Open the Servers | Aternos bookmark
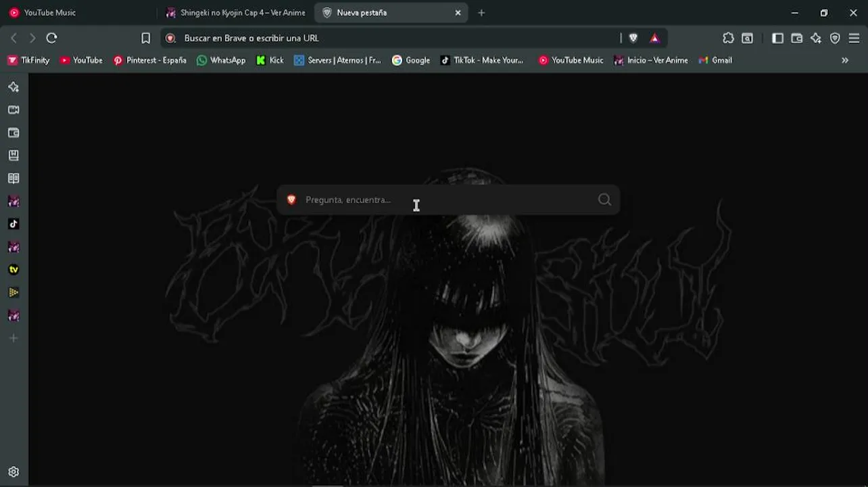The height and width of the screenshot is (487, 868). pyautogui.click(x=337, y=60)
